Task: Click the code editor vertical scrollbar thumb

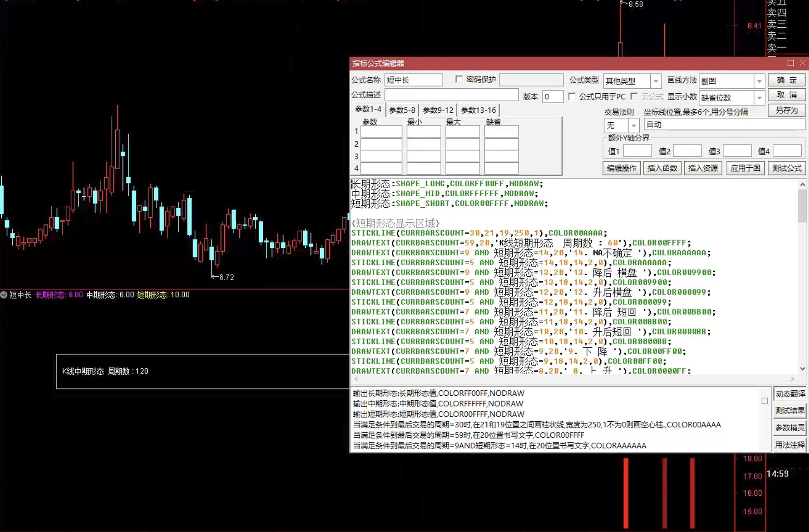Action: tap(802, 205)
